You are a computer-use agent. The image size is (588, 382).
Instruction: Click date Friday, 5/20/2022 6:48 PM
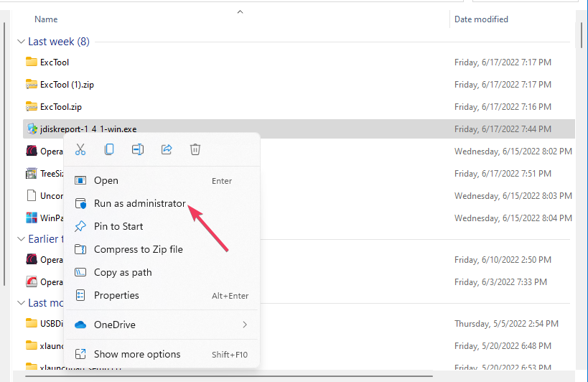(x=503, y=345)
